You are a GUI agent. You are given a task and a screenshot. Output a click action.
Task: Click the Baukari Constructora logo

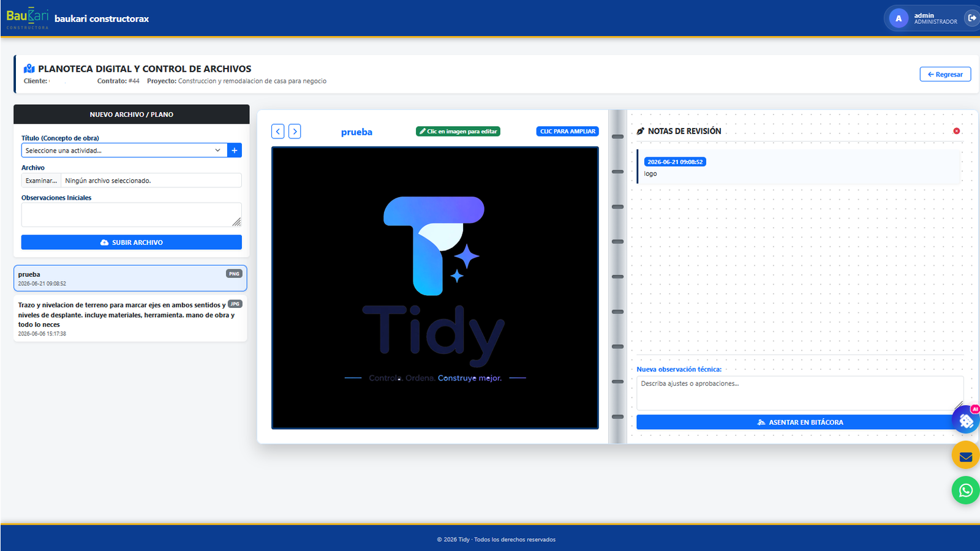[28, 18]
